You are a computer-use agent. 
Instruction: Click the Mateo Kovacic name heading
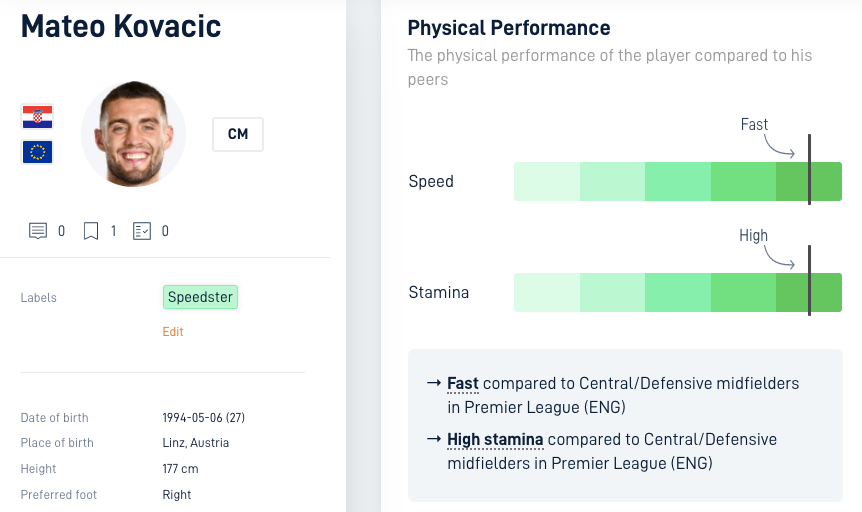(x=121, y=26)
